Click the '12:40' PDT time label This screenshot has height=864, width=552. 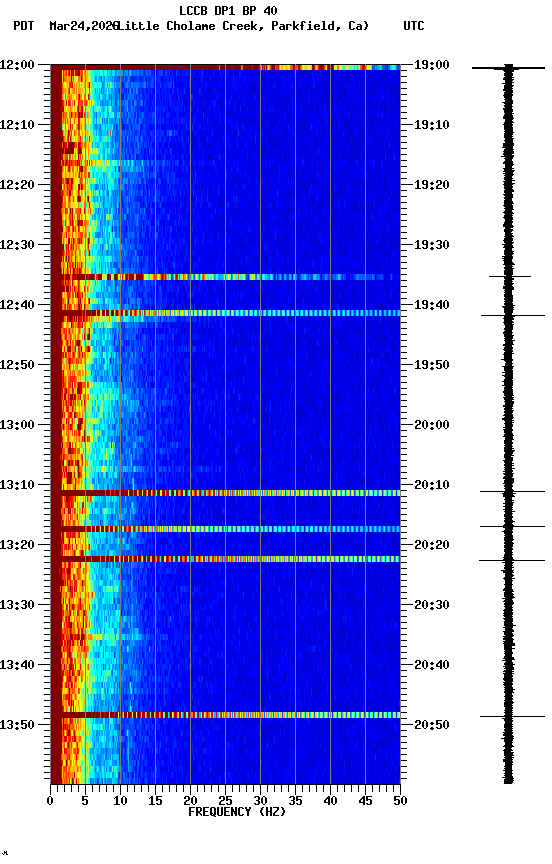(17, 305)
